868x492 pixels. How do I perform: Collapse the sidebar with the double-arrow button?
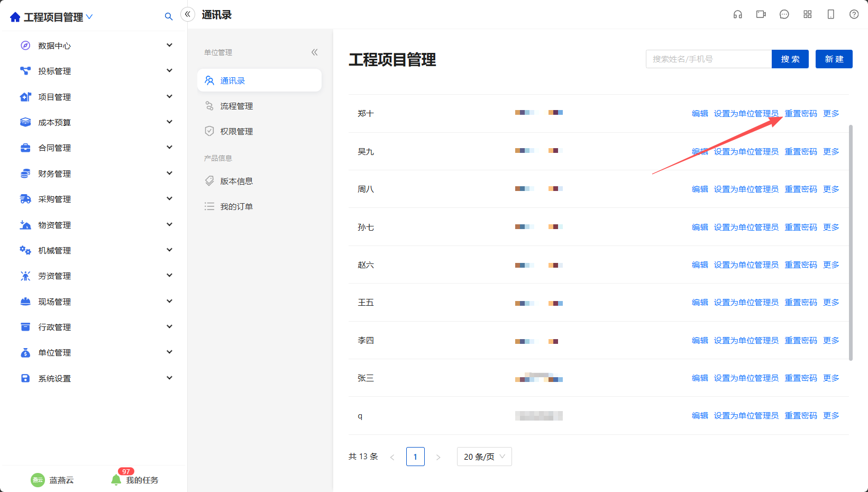[188, 14]
